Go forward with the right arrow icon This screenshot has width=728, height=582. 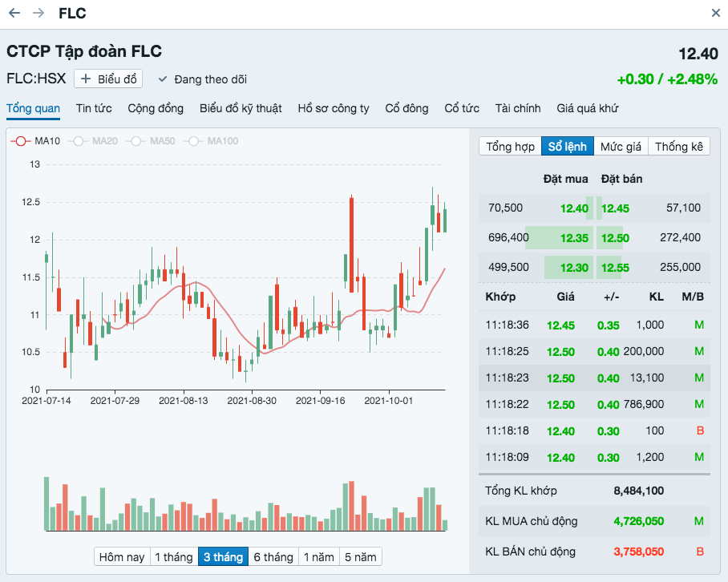tap(38, 13)
